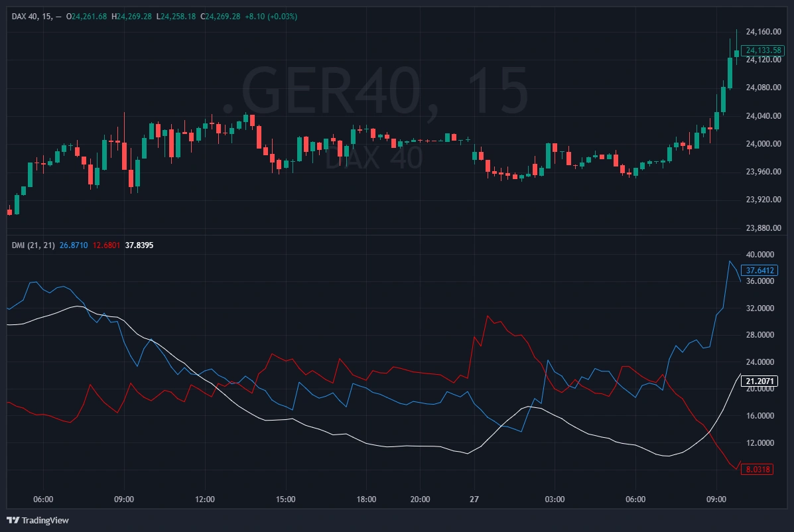Viewport: 794px width, 532px height.
Task: Select the red 8.0318 indicator tag
Action: coord(758,469)
